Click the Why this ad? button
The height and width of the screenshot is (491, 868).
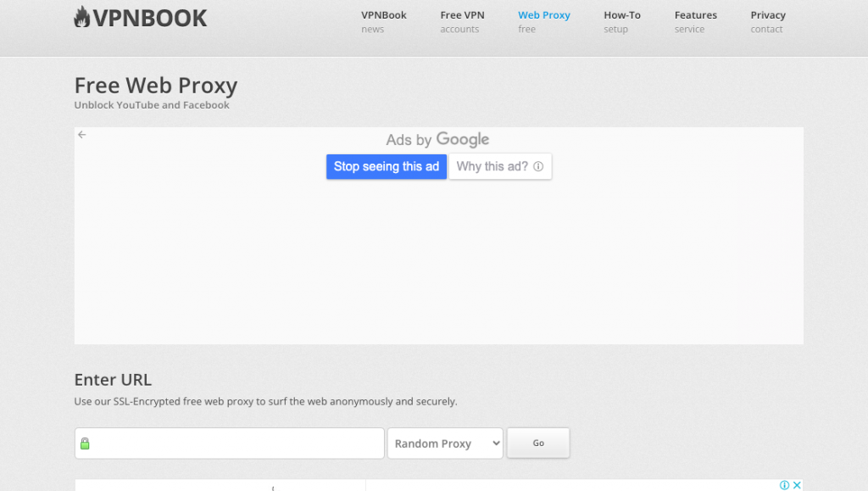point(500,166)
